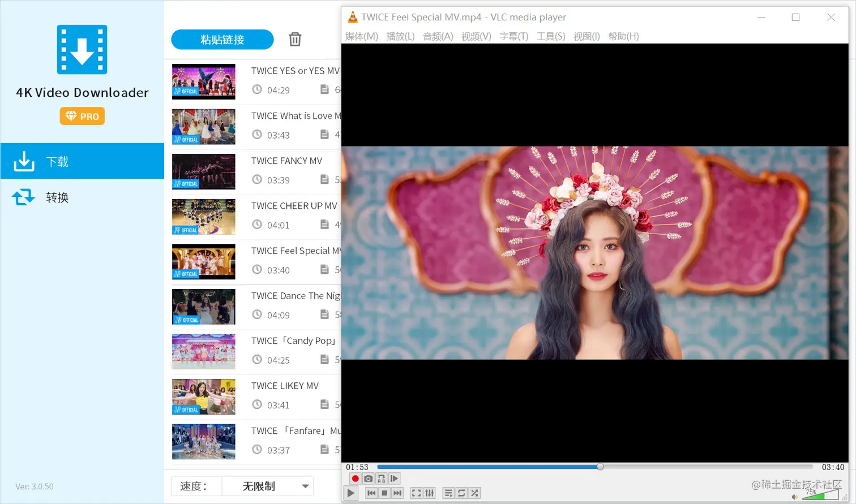Advance one frame with the frame-by-frame button
Image resolution: width=856 pixels, height=504 pixels.
[x=394, y=479]
